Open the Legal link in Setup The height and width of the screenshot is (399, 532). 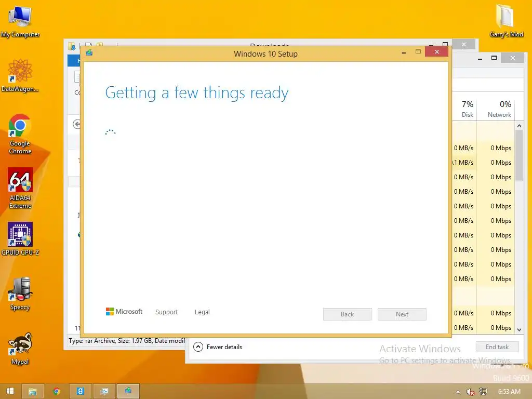(x=202, y=312)
